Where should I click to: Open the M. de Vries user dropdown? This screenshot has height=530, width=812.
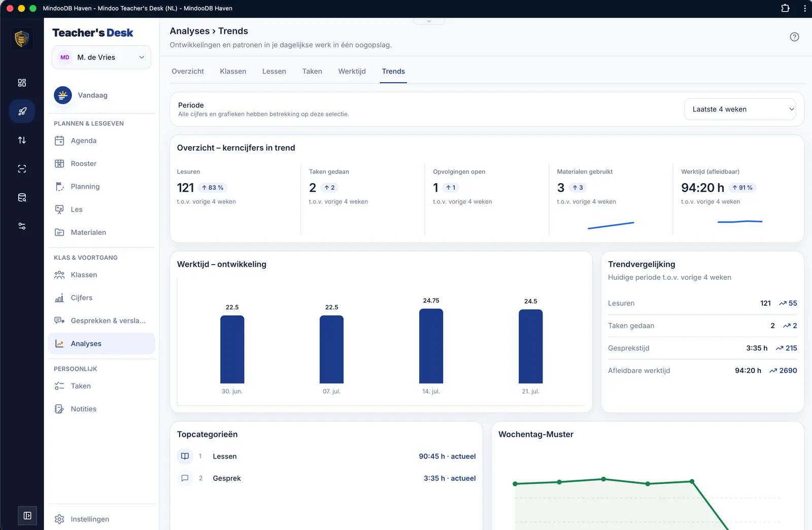point(101,57)
